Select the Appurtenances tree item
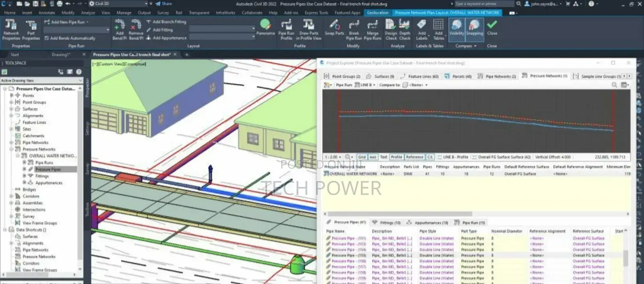Screen dimensions: 644x284 coord(49,183)
